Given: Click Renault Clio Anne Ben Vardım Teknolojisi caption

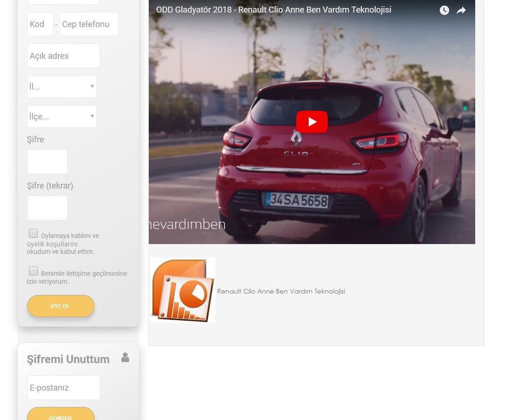Looking at the screenshot, I should pyautogui.click(x=281, y=291).
